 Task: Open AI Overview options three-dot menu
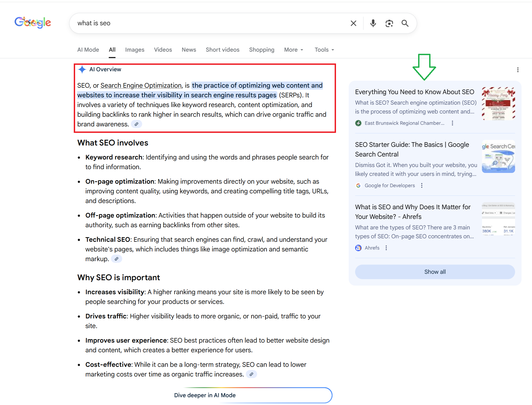tap(517, 70)
